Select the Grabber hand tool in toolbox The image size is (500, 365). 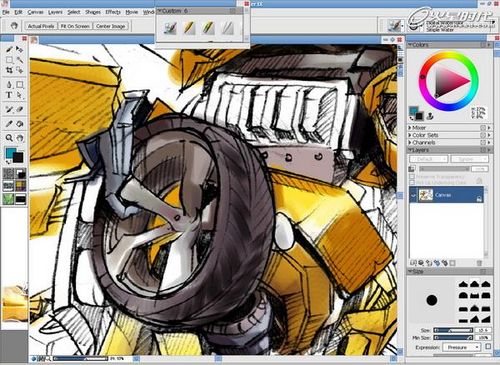pyautogui.click(x=20, y=138)
